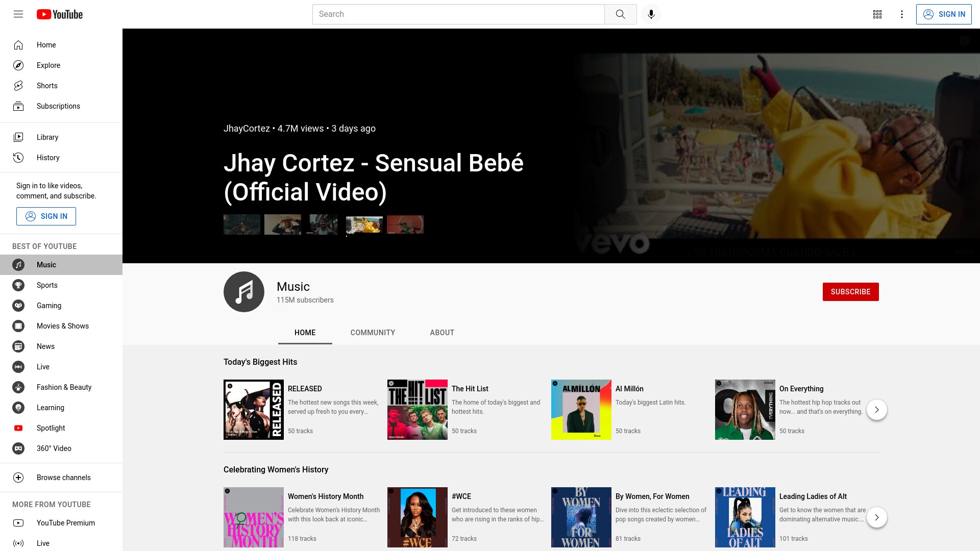Open the hamburger guide menu

(x=18, y=14)
